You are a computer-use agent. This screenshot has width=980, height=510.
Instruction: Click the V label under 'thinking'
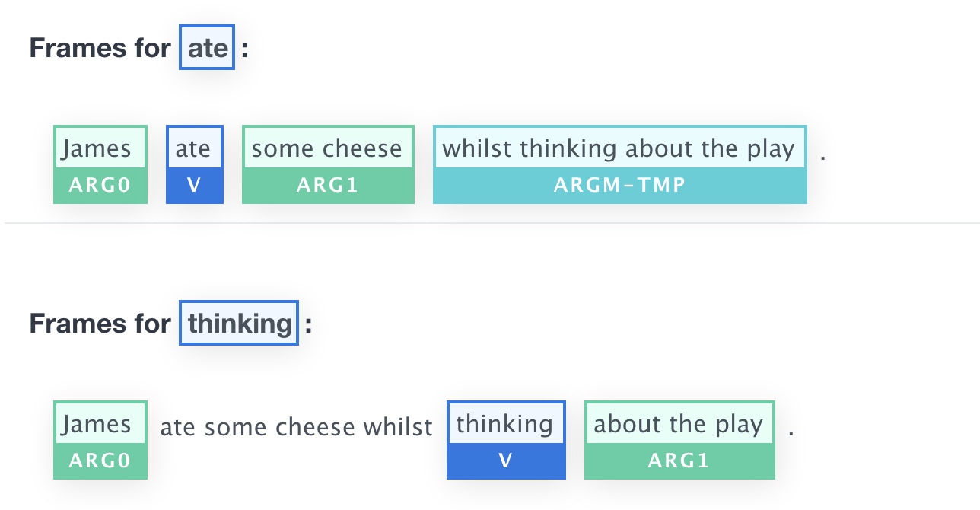(x=506, y=461)
